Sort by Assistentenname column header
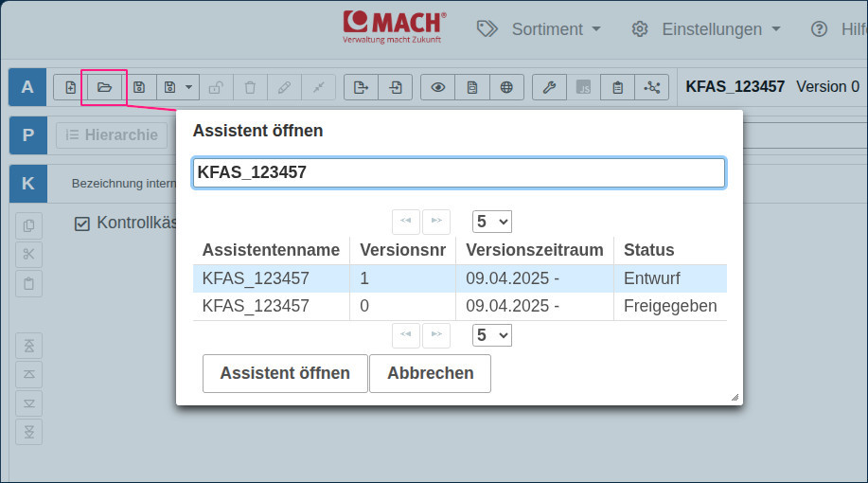868x483 pixels. click(x=271, y=250)
